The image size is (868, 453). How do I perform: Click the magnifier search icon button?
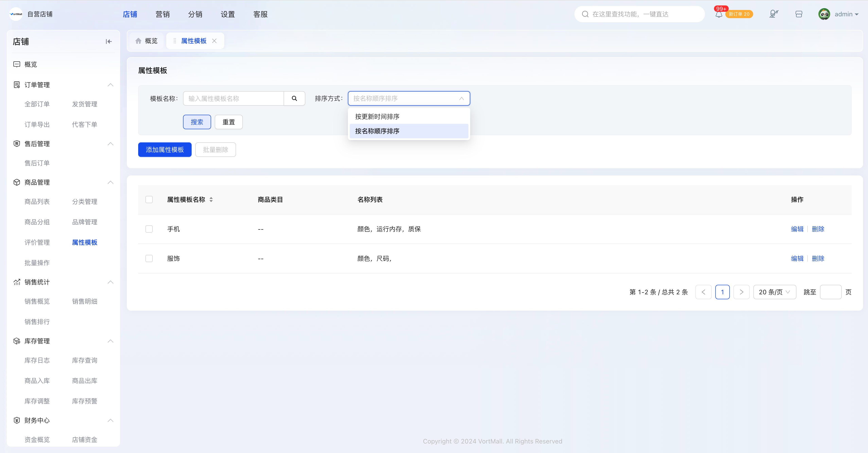click(x=294, y=98)
